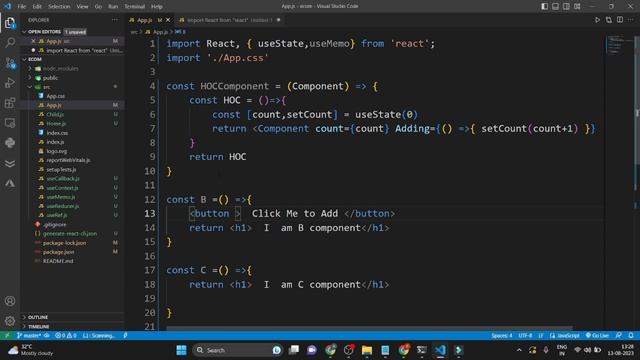Click the taskbar Search box
Screen dimensions: 640x360
click(x=238, y=350)
